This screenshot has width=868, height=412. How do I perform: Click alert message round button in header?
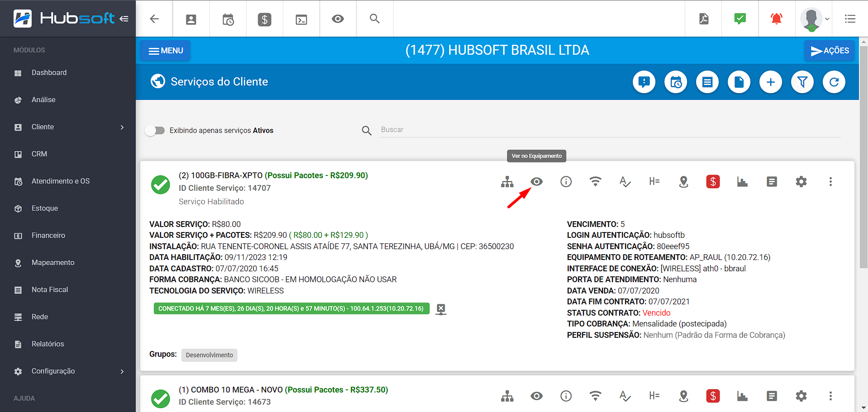pyautogui.click(x=644, y=82)
